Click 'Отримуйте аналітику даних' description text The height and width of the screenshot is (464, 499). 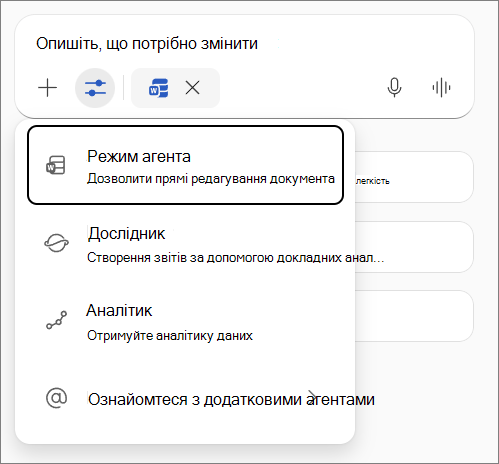tap(170, 335)
